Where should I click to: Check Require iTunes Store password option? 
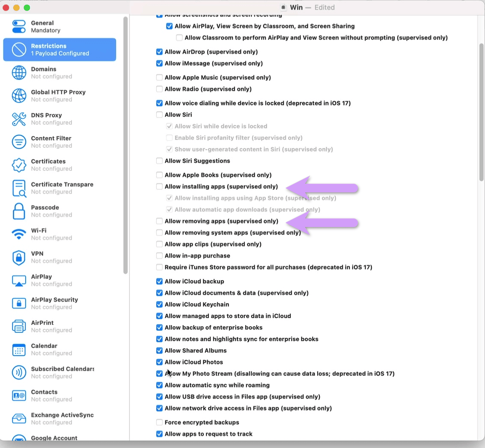click(159, 267)
